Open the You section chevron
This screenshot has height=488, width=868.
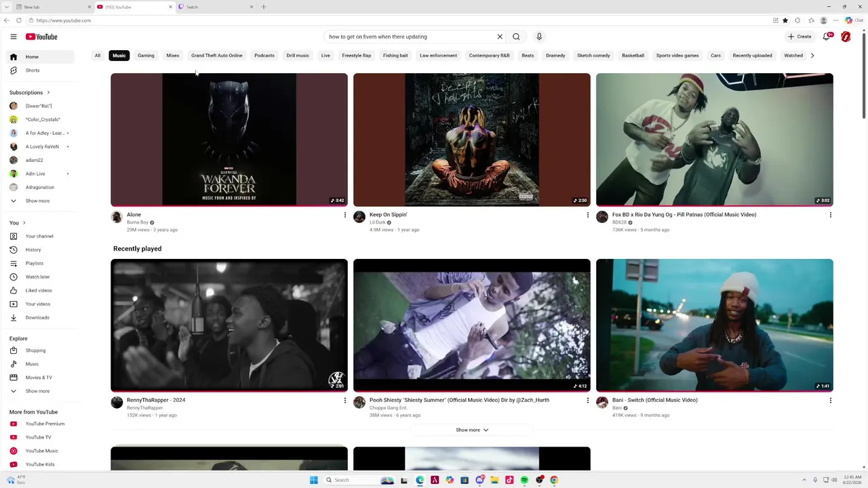pos(24,223)
